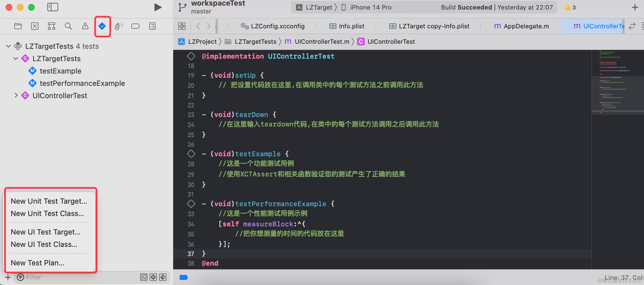Open the Project navigator folder icon
The image size is (644, 285).
[x=18, y=26]
